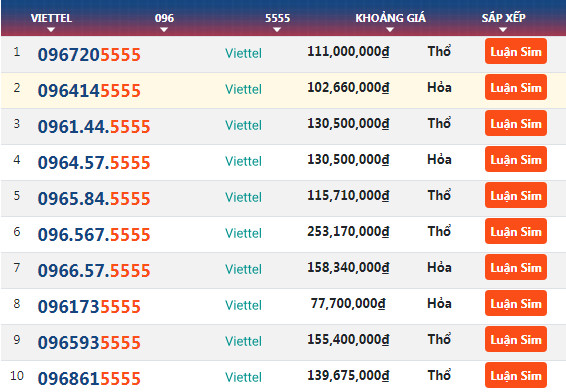
Task: Click Viettel link in row 3
Action: coord(243,125)
